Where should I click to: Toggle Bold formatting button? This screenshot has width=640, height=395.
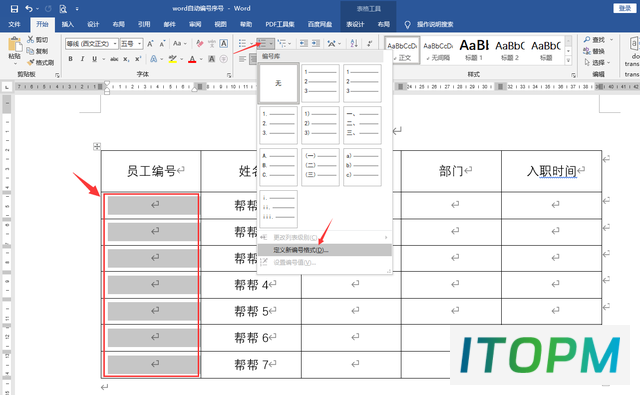tap(71, 59)
